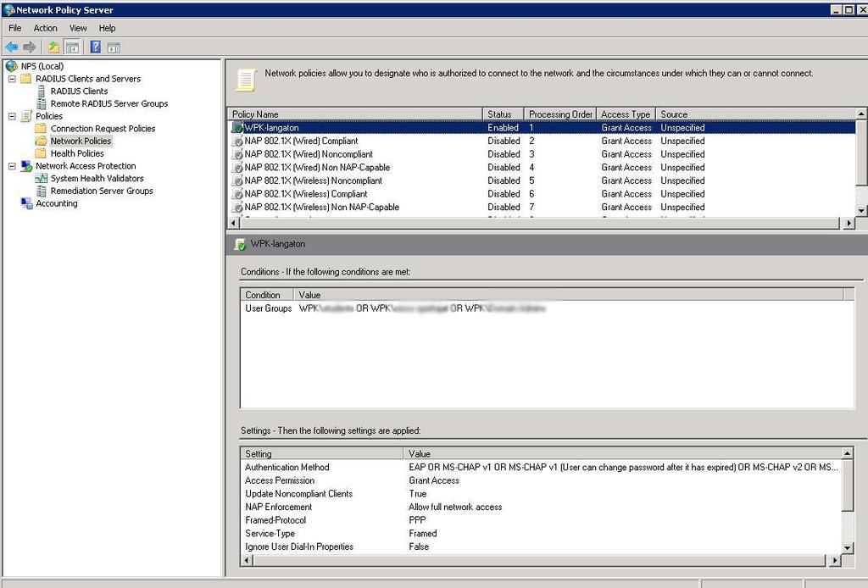The width and height of the screenshot is (868, 588).
Task: Select the NAP 802.1X (Wireless) Non NAP-Capable policy name
Action: pos(321,208)
